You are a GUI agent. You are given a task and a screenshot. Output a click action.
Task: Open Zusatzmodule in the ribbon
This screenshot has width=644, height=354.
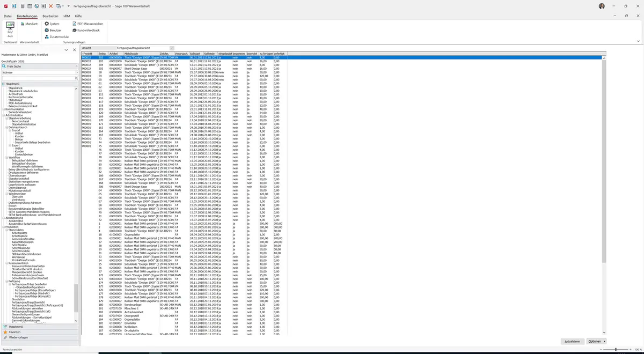(x=56, y=36)
